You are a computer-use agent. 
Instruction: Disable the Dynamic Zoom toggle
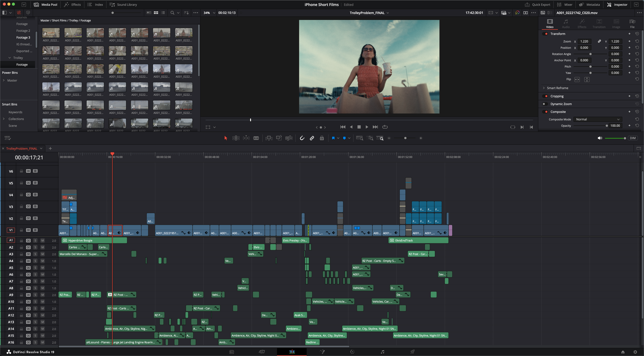click(544, 104)
